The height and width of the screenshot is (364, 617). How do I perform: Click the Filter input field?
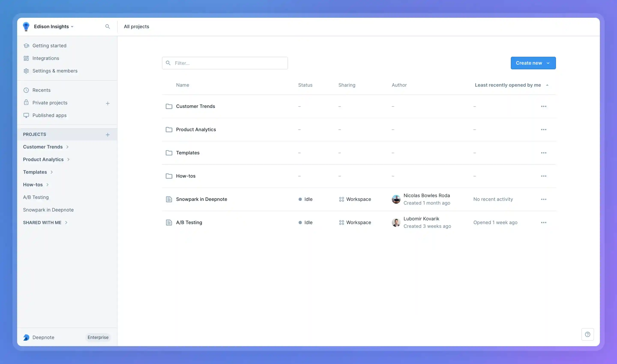point(225,63)
